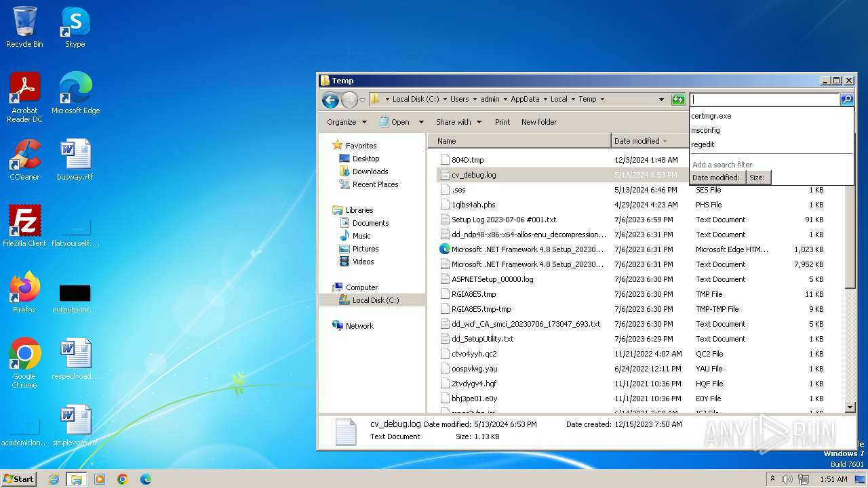This screenshot has height=488, width=868.
Task: Add the Date modified search filter
Action: click(x=717, y=178)
